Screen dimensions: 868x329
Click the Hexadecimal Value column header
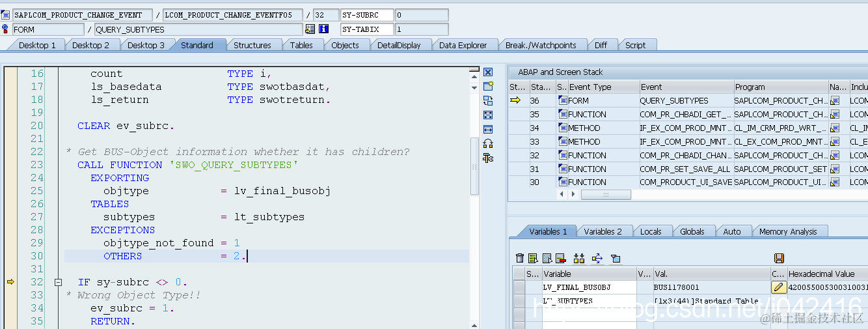(x=827, y=274)
